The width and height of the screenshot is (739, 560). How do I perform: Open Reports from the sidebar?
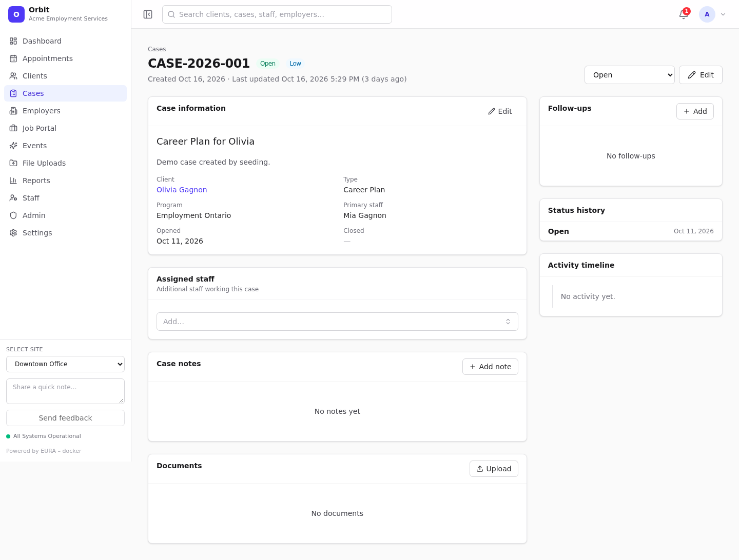click(x=65, y=181)
